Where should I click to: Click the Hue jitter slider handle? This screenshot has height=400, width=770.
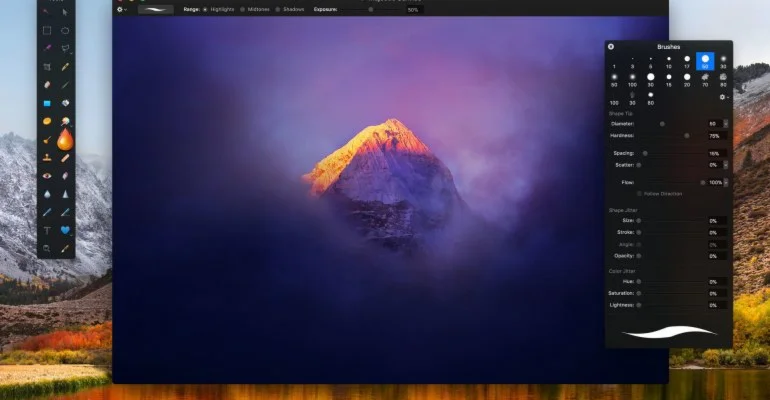tap(639, 282)
